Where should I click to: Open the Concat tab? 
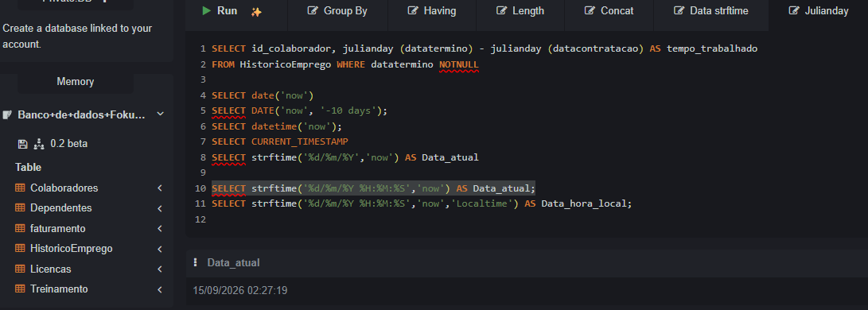(609, 11)
